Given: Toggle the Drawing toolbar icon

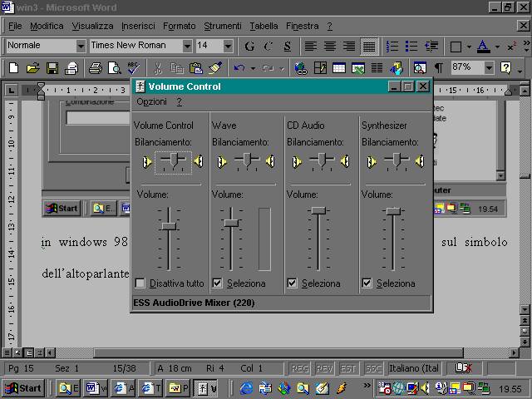Looking at the screenshot, I should (x=397, y=68).
